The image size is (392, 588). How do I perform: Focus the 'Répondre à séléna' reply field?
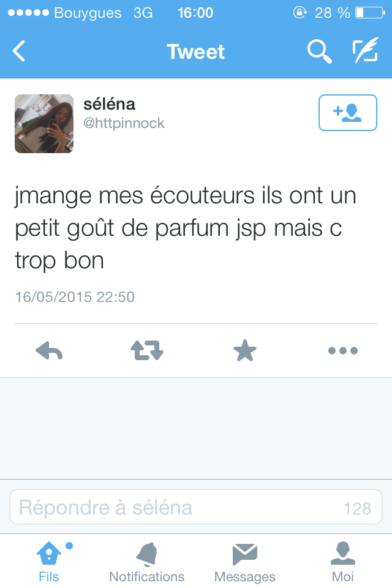point(196,507)
